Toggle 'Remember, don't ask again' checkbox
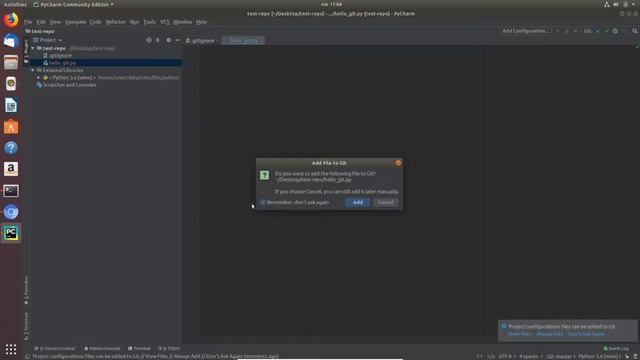Screen dimensions: 640x360 tap(263, 202)
